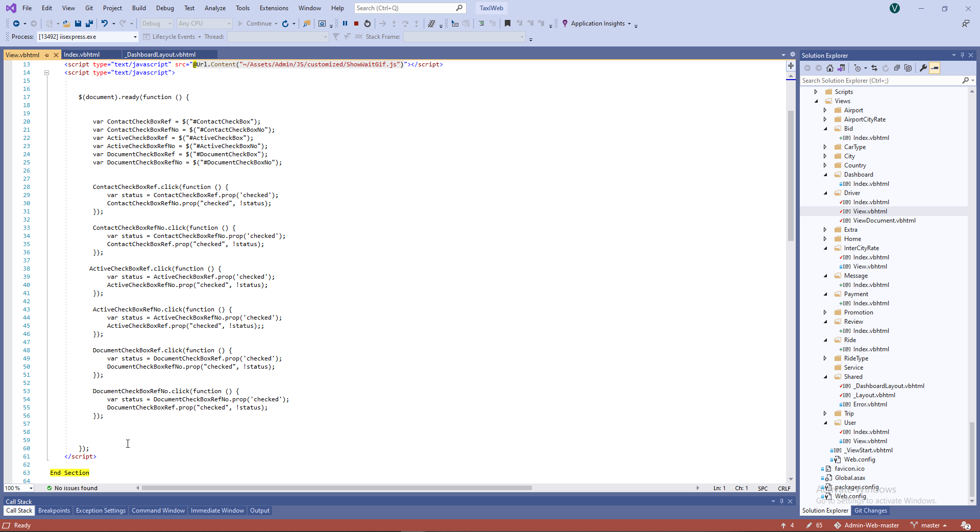Collapse the Driver folder
This screenshot has width=980, height=532.
coord(825,193)
